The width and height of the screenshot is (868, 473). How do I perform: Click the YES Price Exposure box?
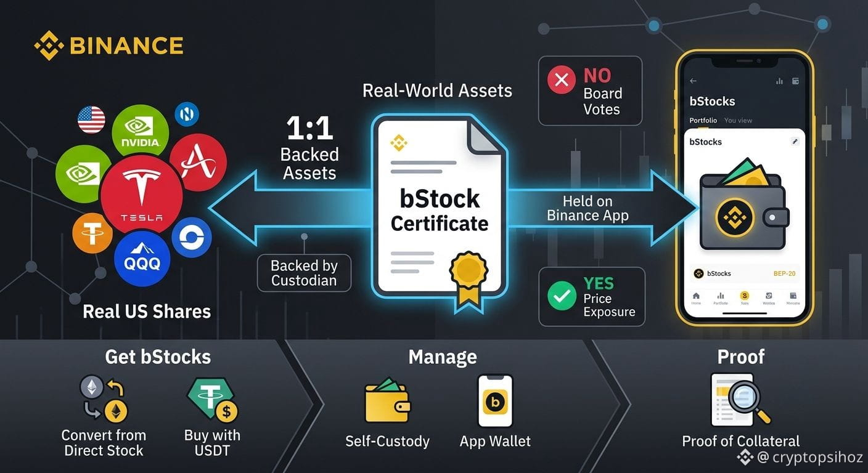click(x=592, y=297)
